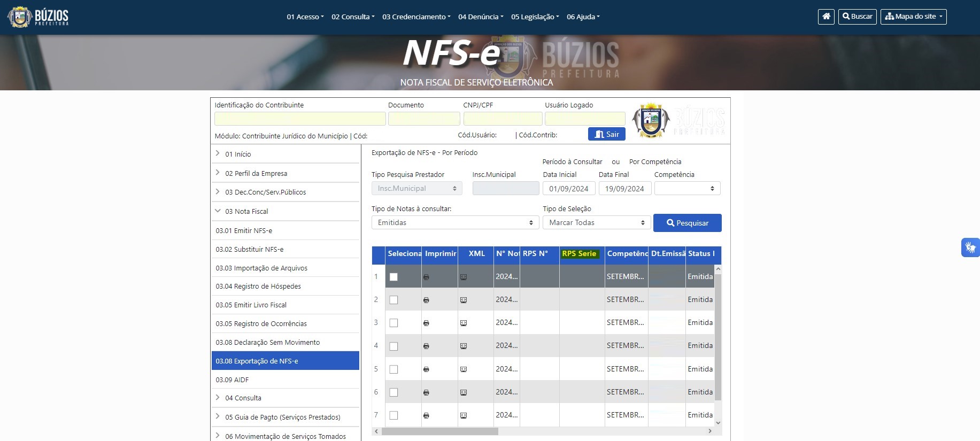This screenshot has width=980, height=441.
Task: Select the checkbox in row 5
Action: (x=393, y=369)
